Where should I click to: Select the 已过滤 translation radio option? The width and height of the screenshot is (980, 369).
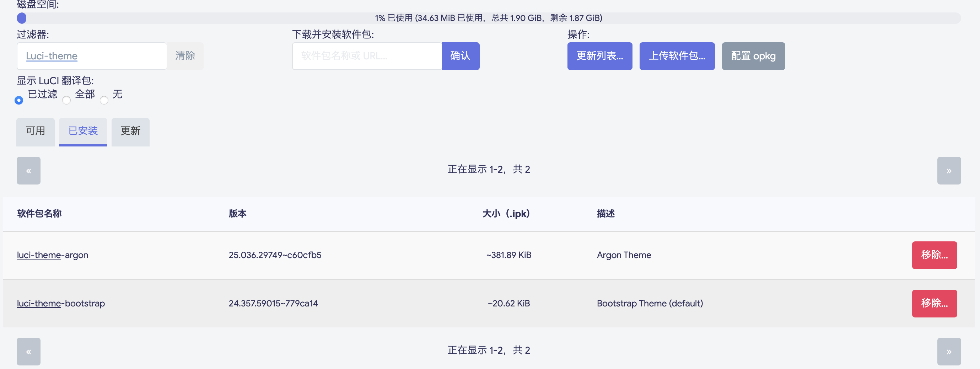pyautogui.click(x=18, y=100)
